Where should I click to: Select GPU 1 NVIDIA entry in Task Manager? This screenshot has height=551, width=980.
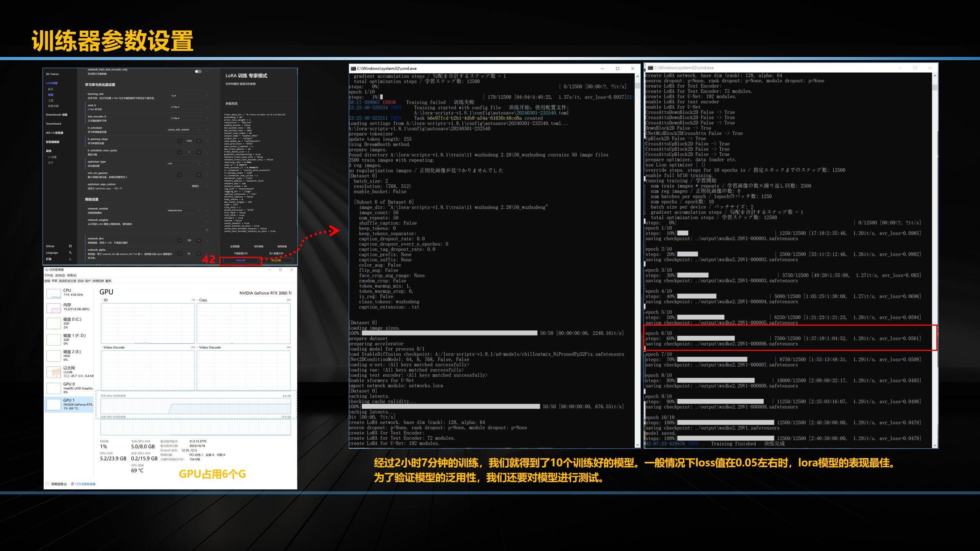pos(69,404)
